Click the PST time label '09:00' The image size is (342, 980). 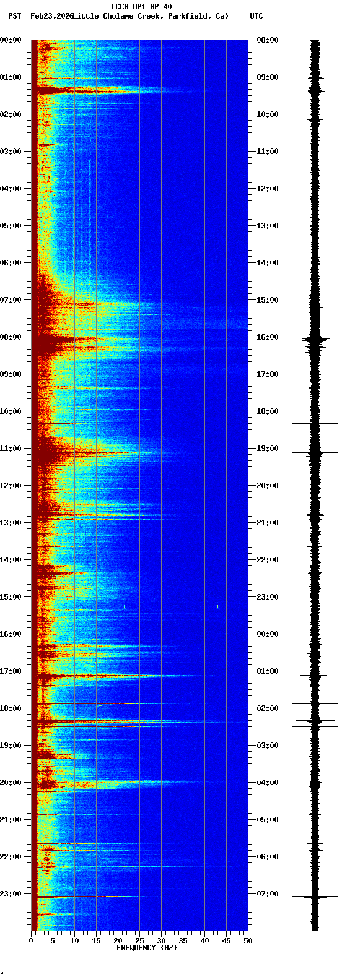[x=11, y=374]
